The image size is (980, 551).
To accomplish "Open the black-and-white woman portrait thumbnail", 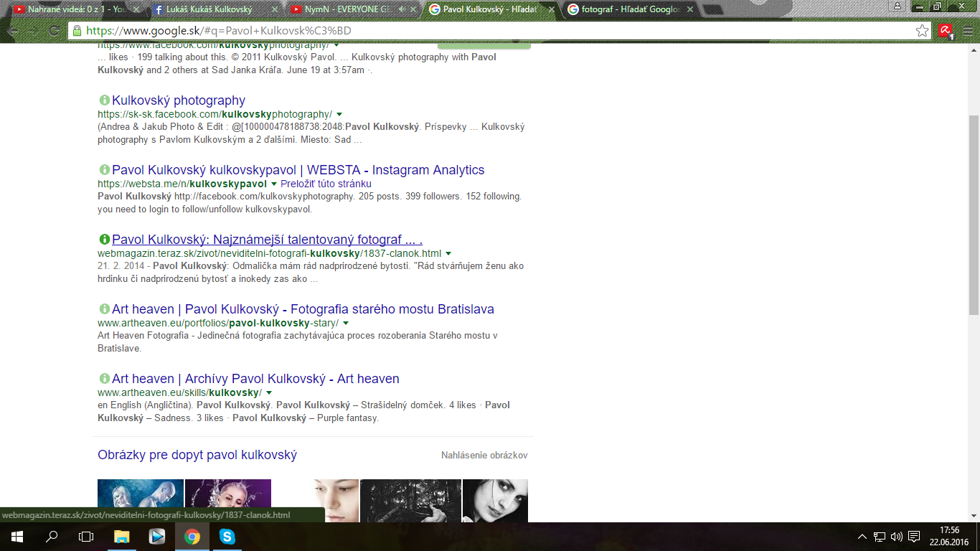I will tap(495, 501).
